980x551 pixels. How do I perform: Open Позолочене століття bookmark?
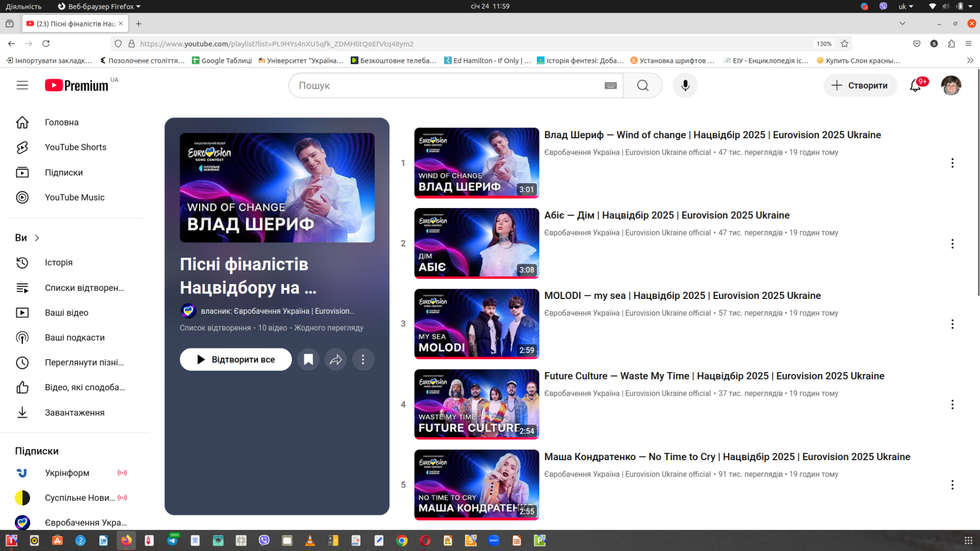point(142,60)
